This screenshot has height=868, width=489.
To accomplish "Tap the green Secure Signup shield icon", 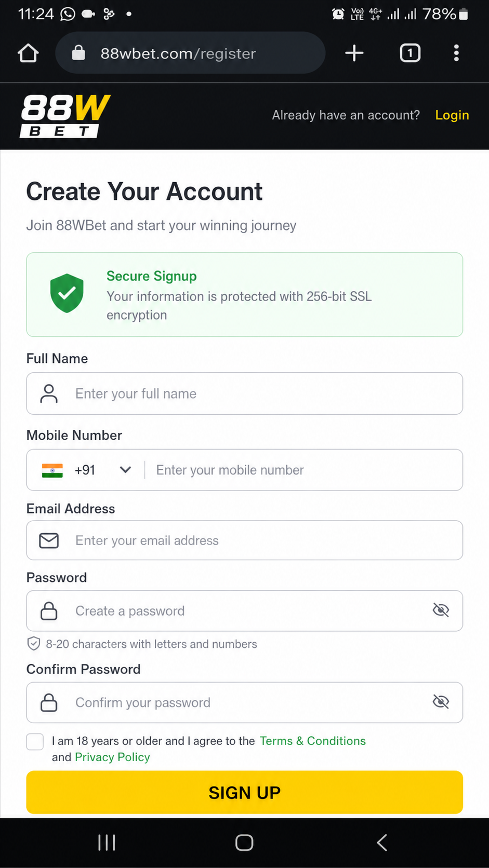I will point(67,293).
